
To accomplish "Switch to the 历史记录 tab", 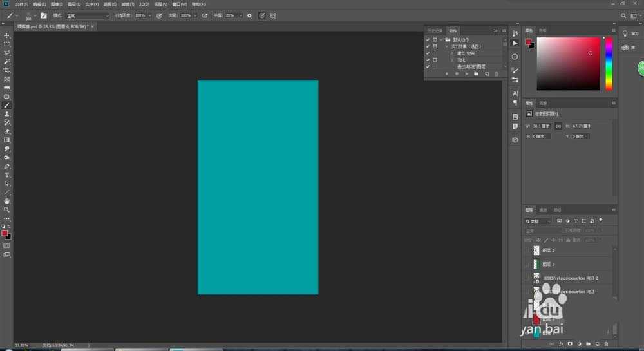I will tap(436, 30).
